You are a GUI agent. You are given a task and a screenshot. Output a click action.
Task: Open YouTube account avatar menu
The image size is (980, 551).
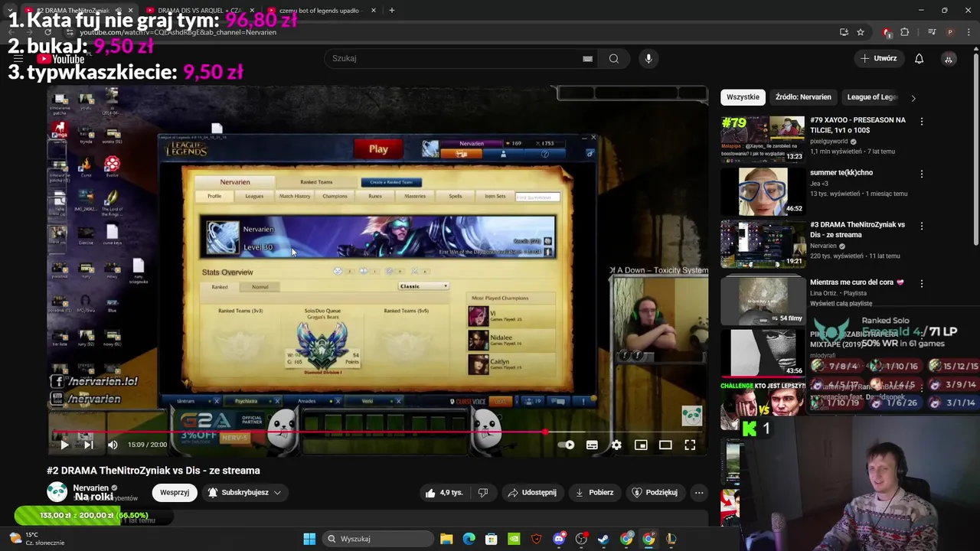point(948,58)
